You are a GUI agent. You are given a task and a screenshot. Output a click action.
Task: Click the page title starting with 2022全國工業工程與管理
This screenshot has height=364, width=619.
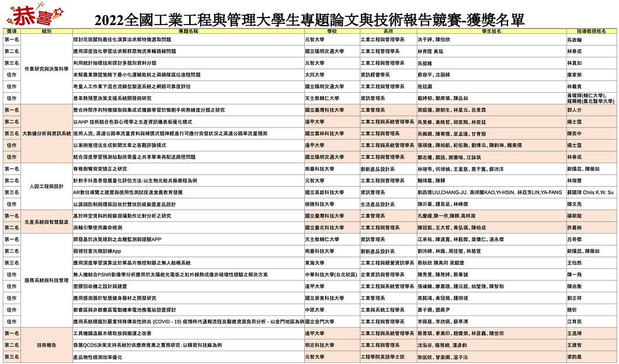pos(309,19)
